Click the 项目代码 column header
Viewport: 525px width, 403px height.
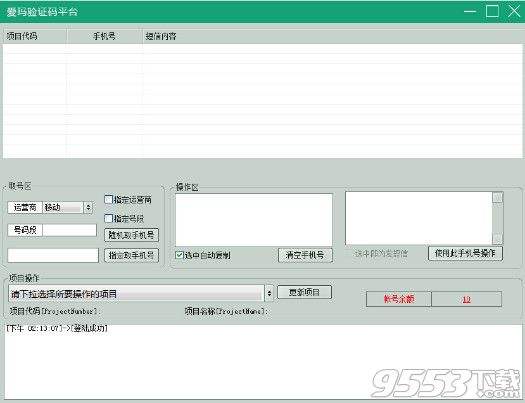[x=34, y=36]
